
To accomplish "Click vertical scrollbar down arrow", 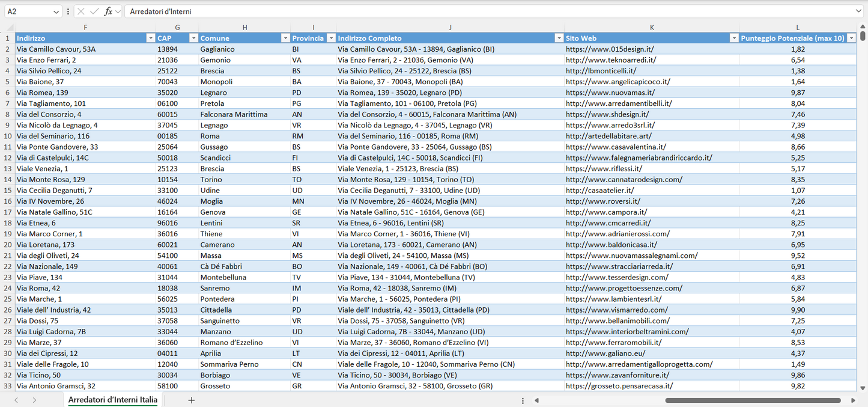I will (x=863, y=388).
